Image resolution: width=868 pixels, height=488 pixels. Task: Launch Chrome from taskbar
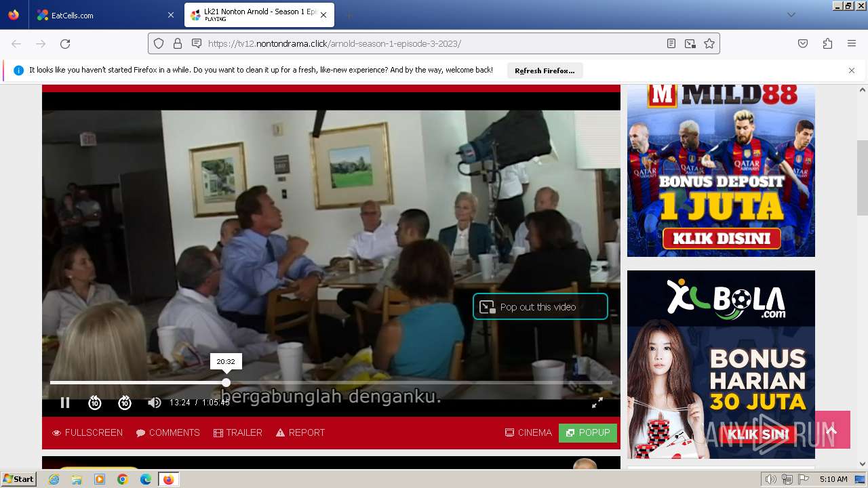pos(123,479)
